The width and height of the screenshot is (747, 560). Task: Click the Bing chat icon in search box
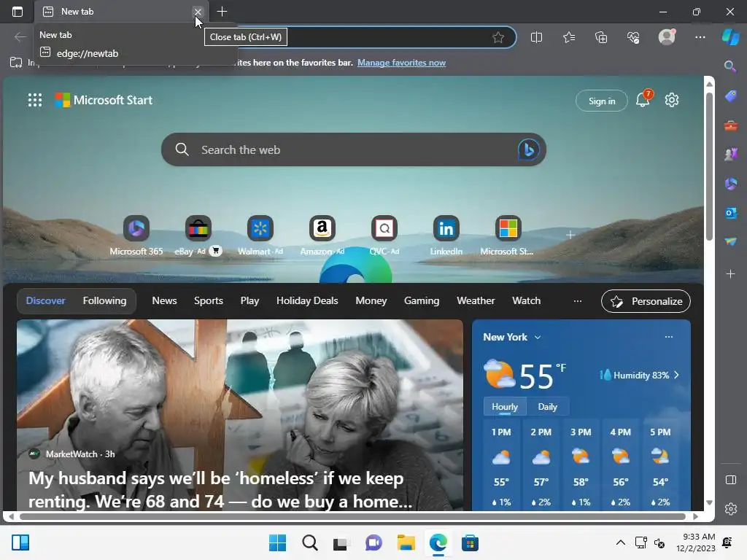click(x=528, y=149)
